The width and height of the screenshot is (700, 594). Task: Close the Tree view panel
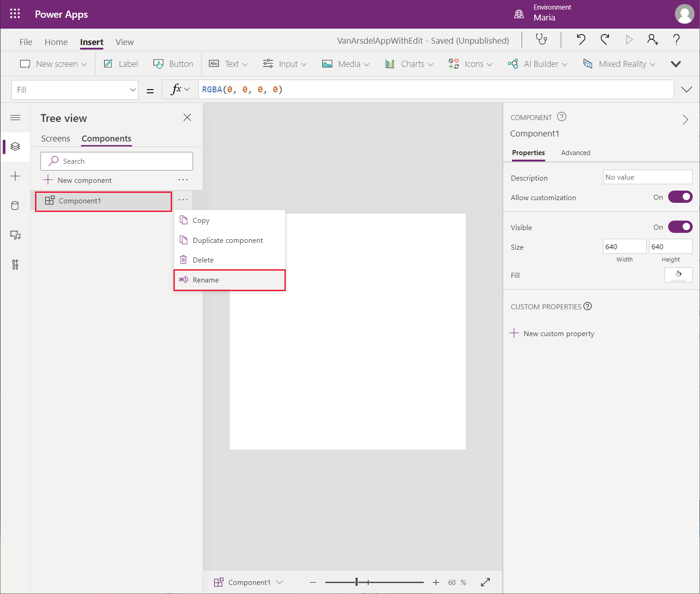point(187,117)
